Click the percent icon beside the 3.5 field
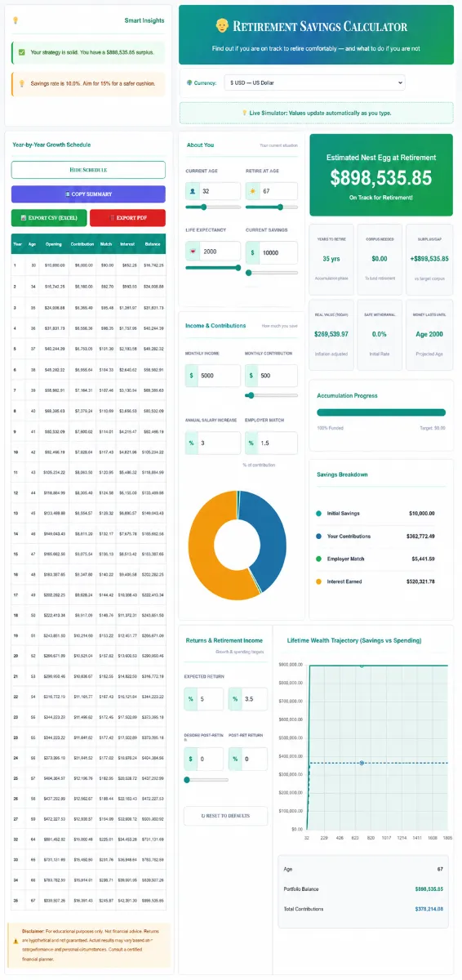 (x=236, y=699)
